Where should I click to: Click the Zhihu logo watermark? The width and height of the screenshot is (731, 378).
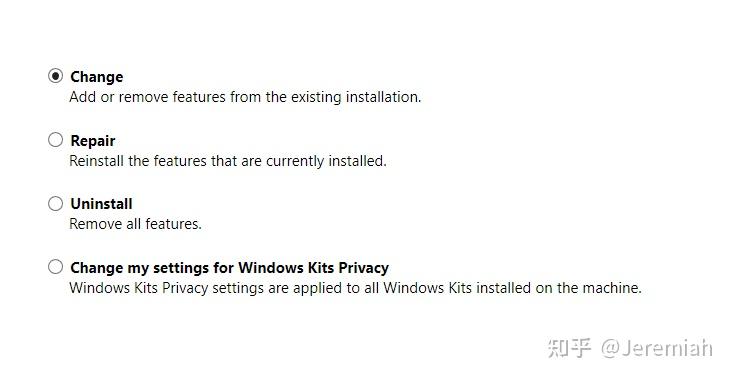coord(570,348)
